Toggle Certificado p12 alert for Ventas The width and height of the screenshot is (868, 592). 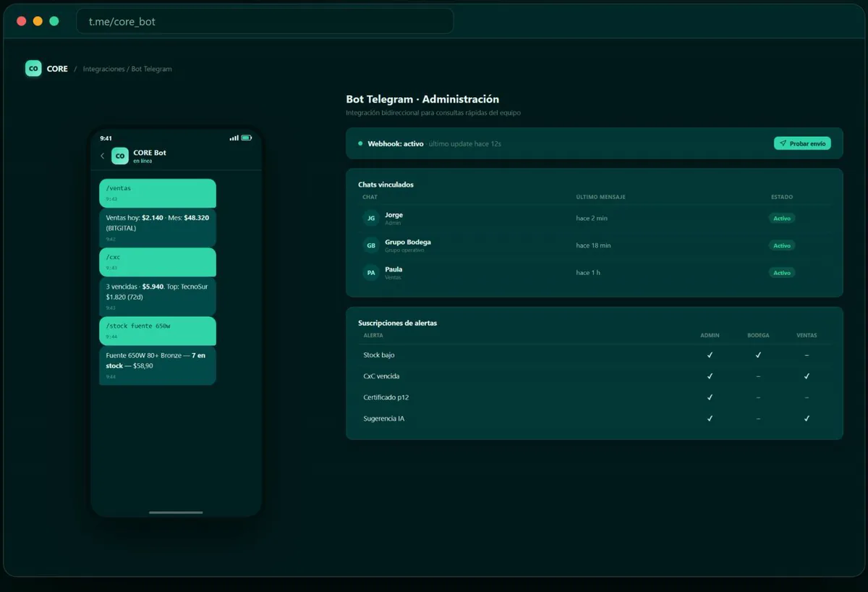click(807, 397)
